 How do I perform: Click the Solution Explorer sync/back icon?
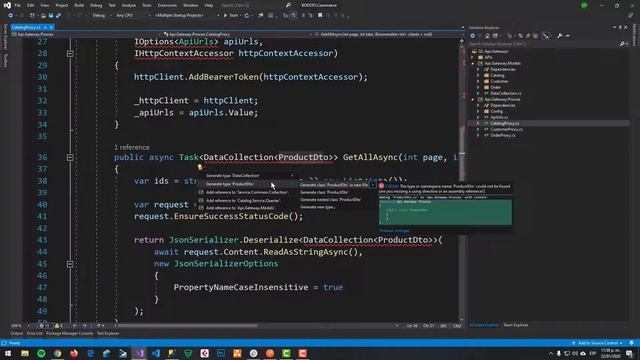[473, 36]
